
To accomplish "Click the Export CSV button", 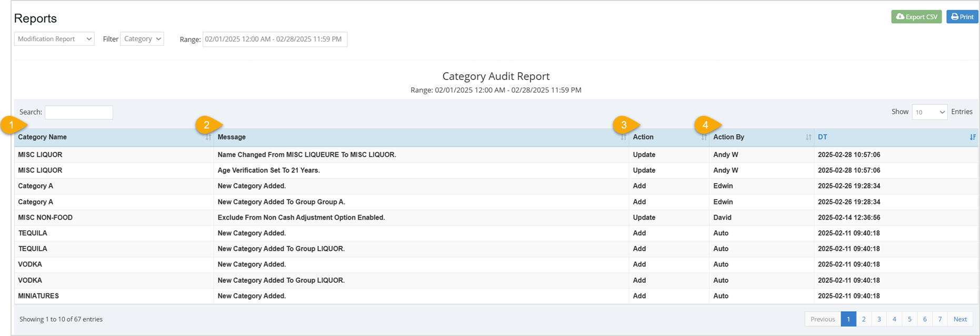I will click(x=916, y=17).
